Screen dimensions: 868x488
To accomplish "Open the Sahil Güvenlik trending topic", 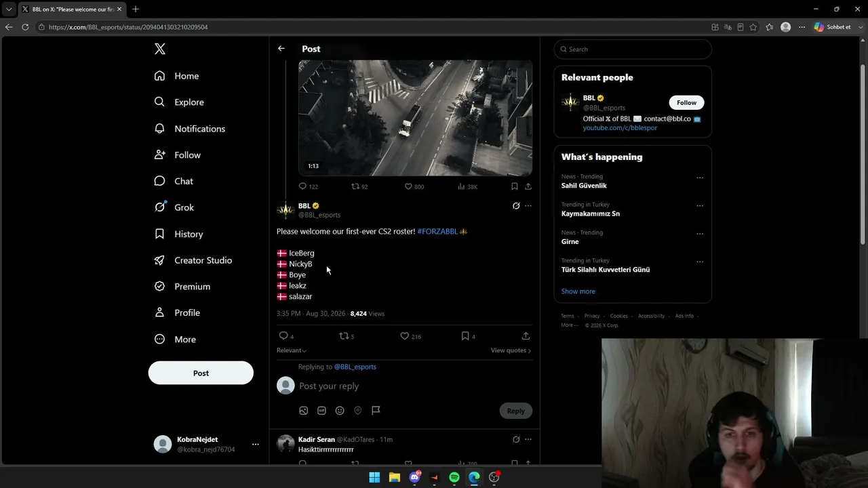I will click(584, 186).
